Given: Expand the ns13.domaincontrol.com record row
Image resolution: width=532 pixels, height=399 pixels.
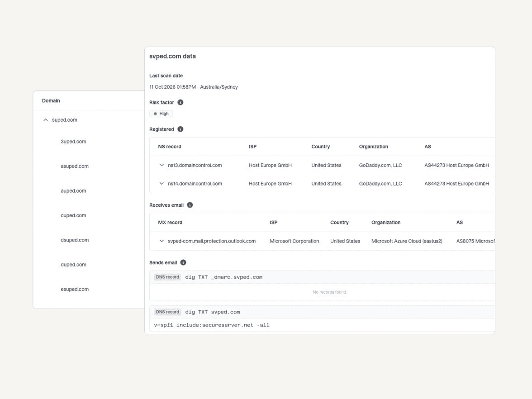Looking at the screenshot, I should coord(161,165).
